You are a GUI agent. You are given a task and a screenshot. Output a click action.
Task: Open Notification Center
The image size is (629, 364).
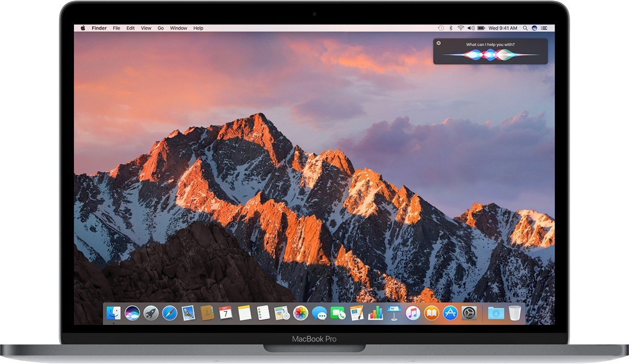click(545, 28)
